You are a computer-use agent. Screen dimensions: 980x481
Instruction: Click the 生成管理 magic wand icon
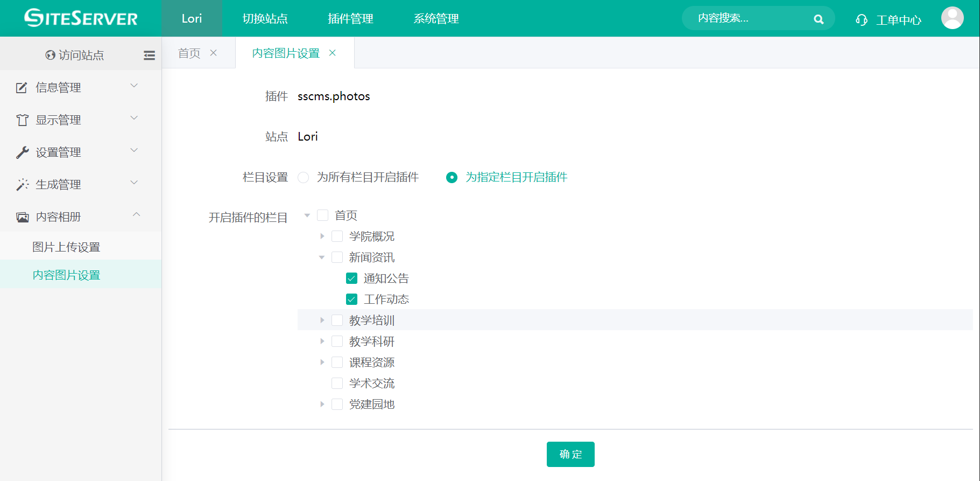22,185
